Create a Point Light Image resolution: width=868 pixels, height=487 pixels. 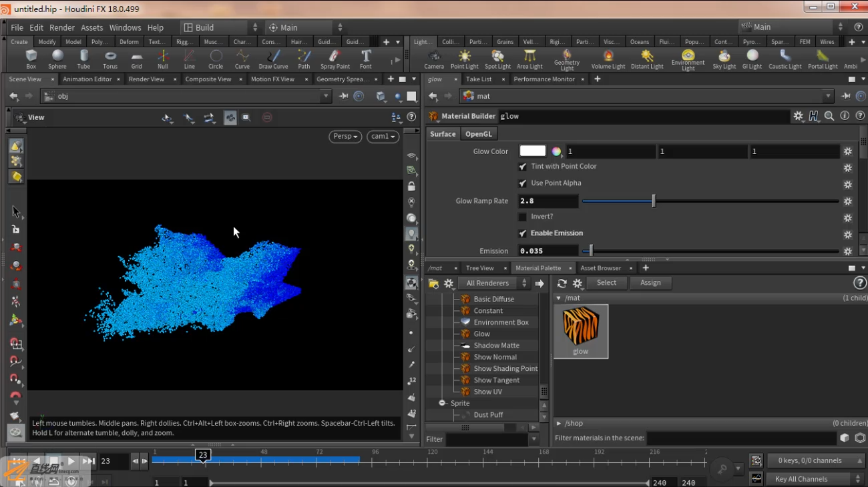465,59
